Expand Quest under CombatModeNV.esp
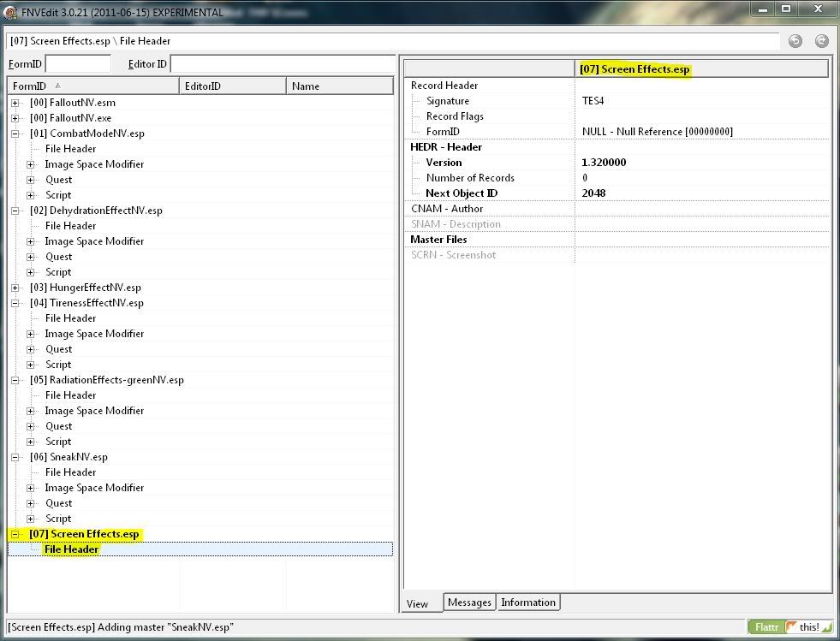Screen dimensions: 840x641 coord(31,180)
